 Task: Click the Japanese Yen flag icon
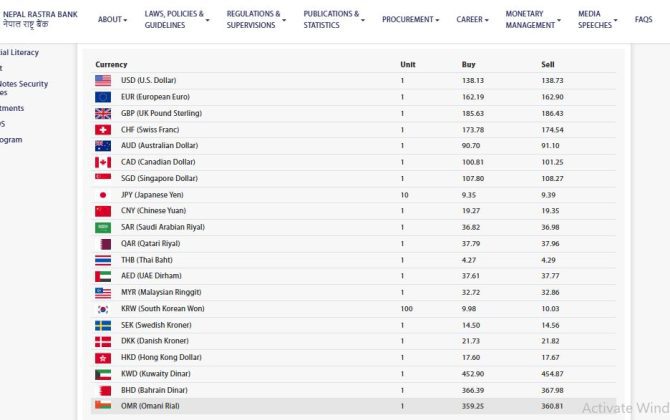tap(103, 195)
